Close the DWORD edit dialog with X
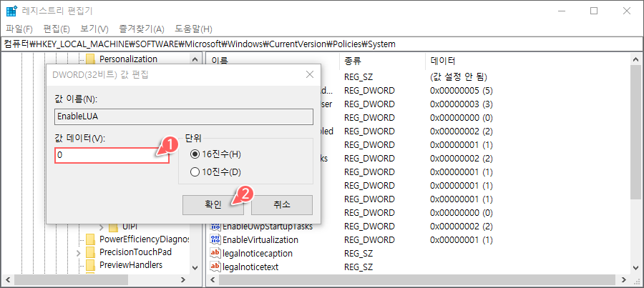 coord(310,74)
